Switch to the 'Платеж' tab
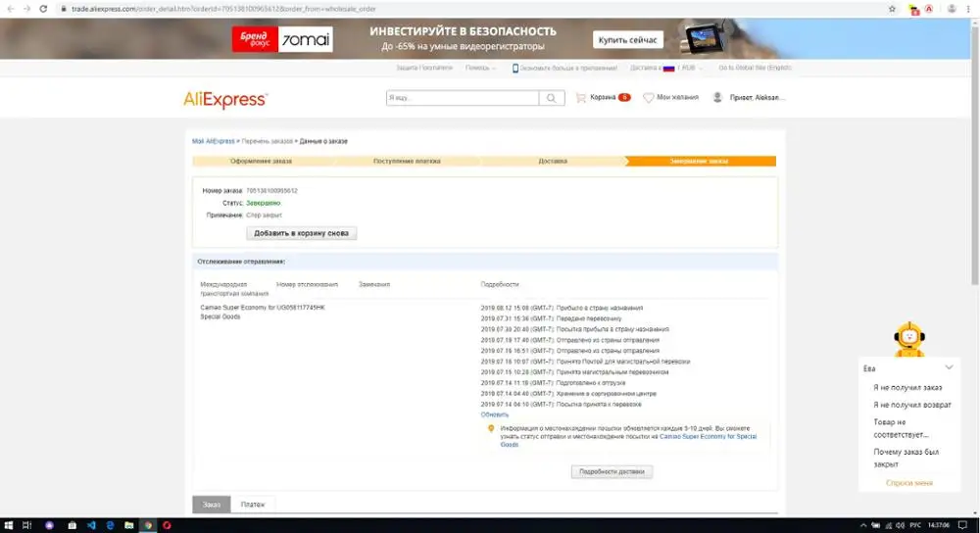Image resolution: width=980 pixels, height=533 pixels. click(253, 505)
